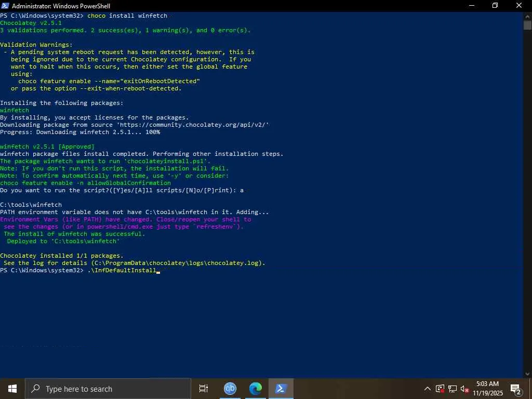Open the security alert tray icon

pyautogui.click(x=440, y=389)
